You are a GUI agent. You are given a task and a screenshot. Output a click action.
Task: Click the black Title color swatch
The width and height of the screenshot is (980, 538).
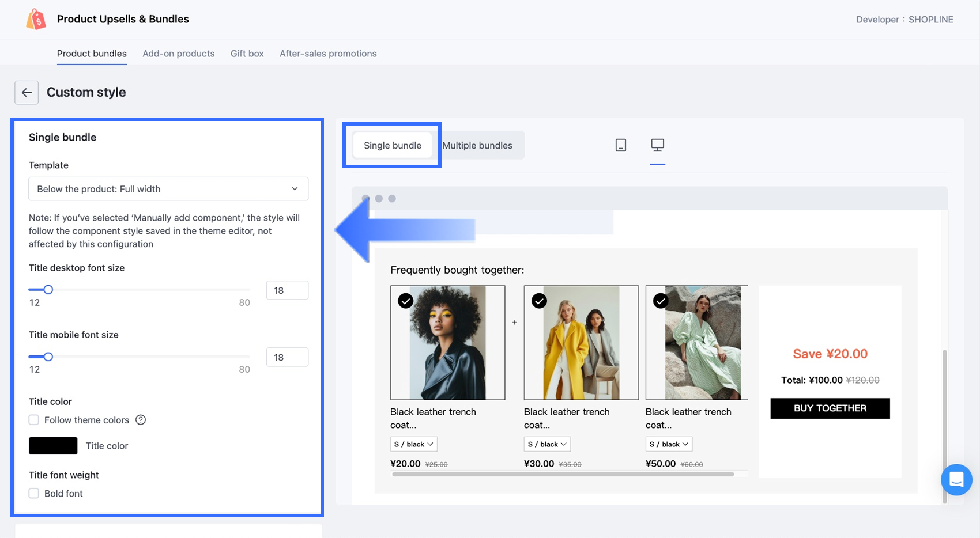point(53,446)
